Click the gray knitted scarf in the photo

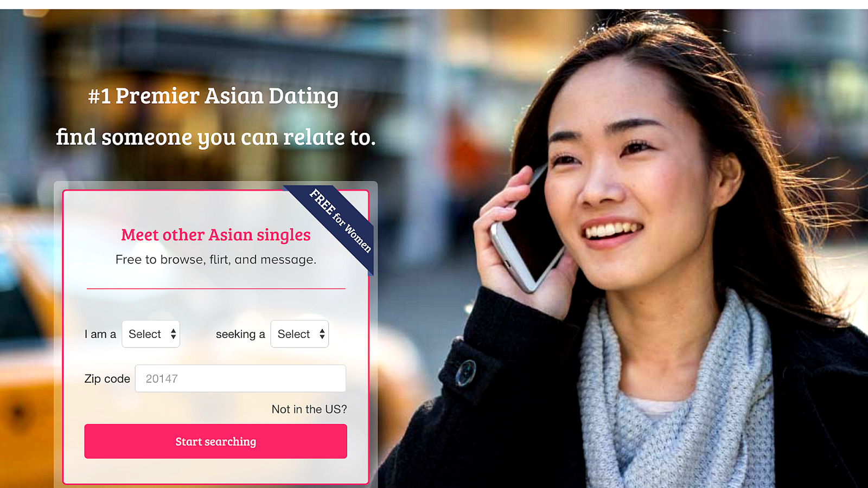point(678,401)
